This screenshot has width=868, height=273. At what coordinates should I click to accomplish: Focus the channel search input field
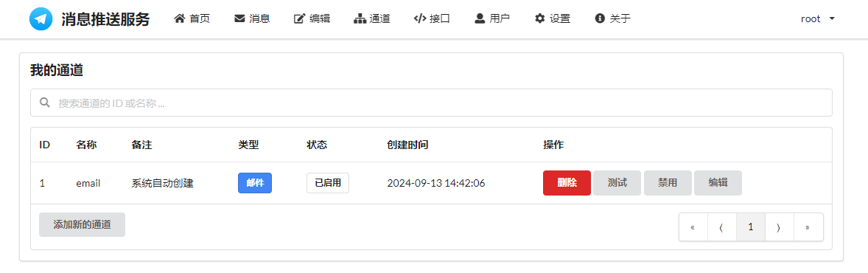coord(431,103)
